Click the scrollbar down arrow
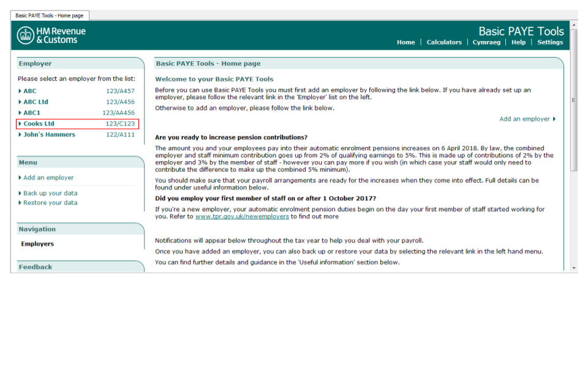 574,268
